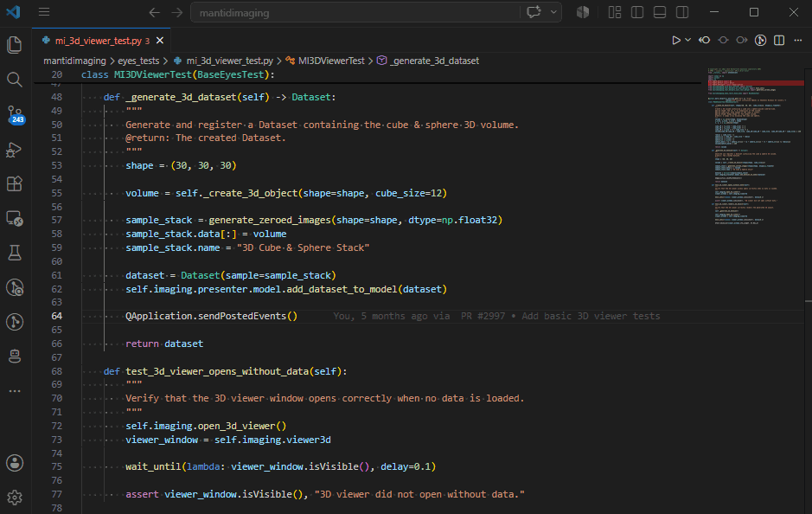Click the greyed hexagon icon in title bar
The height and width of the screenshot is (514, 812).
tap(583, 12)
